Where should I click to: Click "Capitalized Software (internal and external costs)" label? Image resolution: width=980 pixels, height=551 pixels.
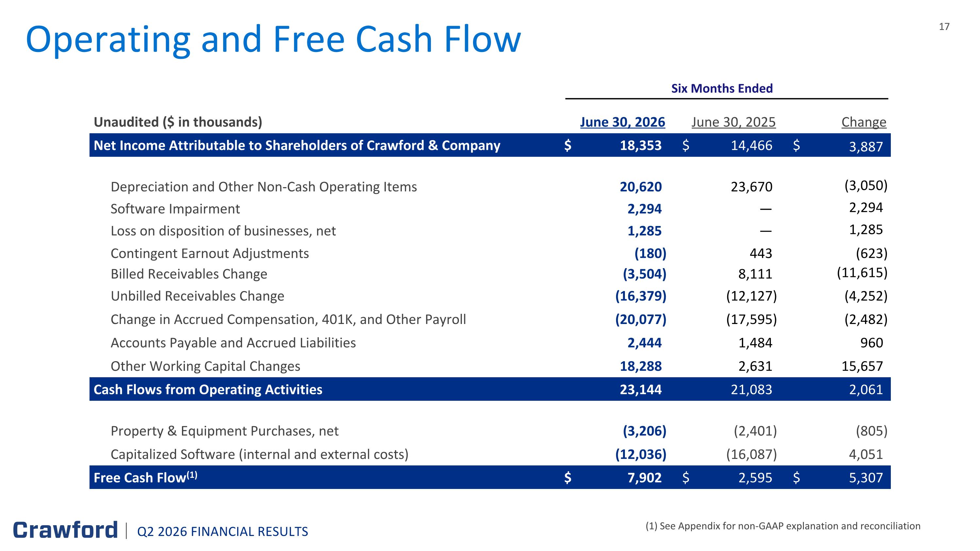(x=259, y=454)
